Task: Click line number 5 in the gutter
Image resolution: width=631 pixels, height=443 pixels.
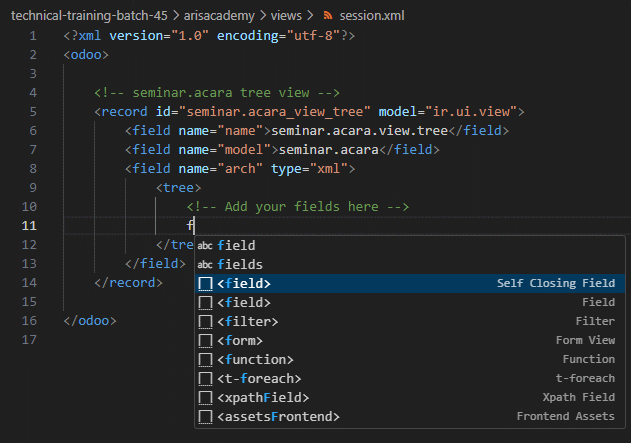Action: (33, 111)
